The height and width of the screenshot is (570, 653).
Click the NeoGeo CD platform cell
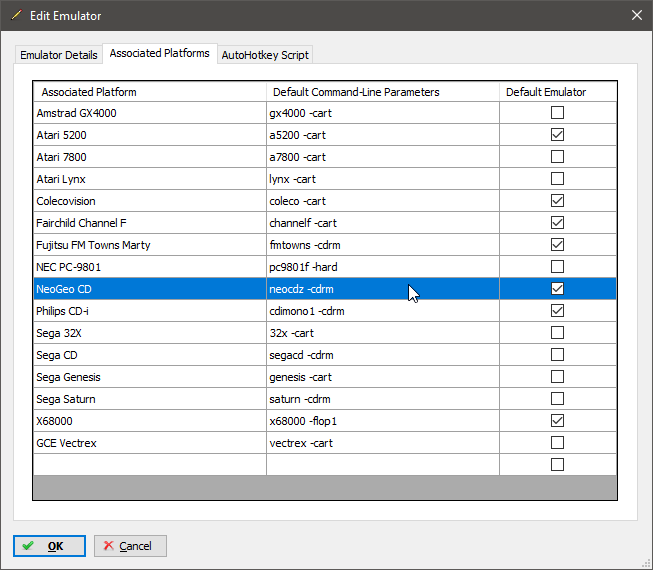click(x=150, y=289)
